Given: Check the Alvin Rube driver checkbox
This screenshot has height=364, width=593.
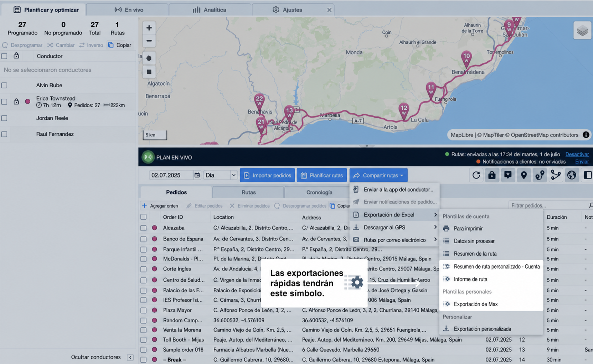Looking at the screenshot, I should point(4,85).
